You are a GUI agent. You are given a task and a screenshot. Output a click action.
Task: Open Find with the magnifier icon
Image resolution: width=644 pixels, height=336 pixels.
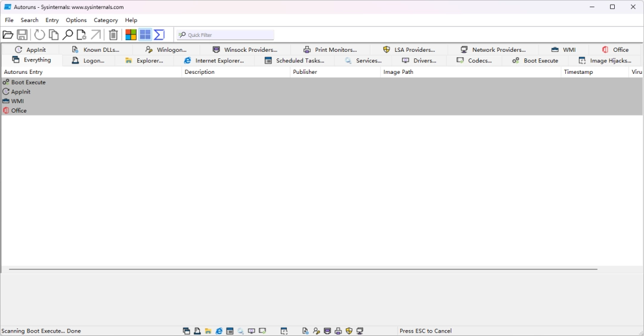pyautogui.click(x=68, y=35)
